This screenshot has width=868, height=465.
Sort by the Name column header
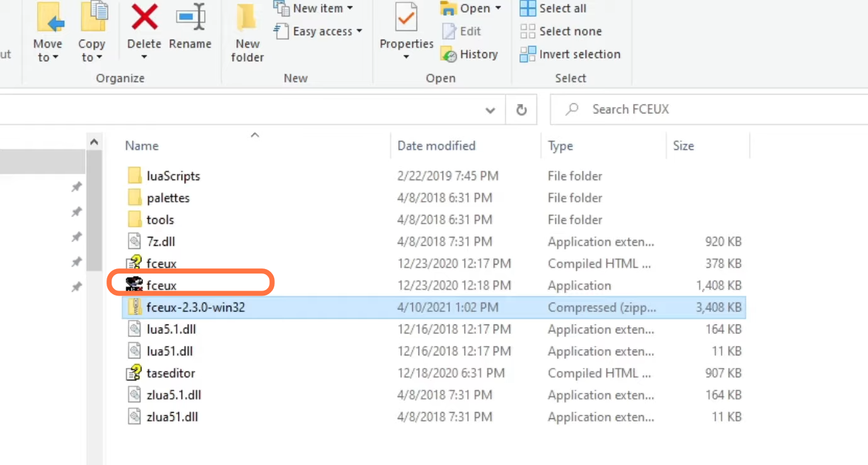tap(142, 146)
